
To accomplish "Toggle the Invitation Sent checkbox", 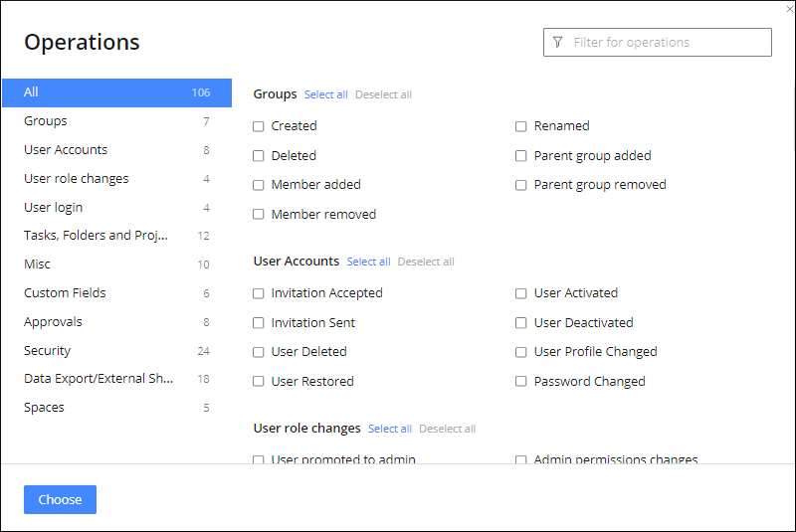I will 259,323.
